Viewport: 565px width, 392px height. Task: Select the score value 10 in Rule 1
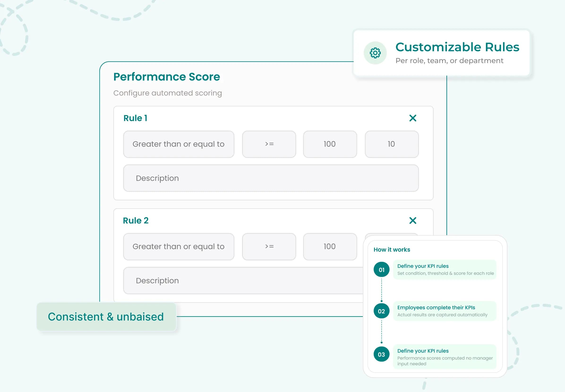click(391, 144)
